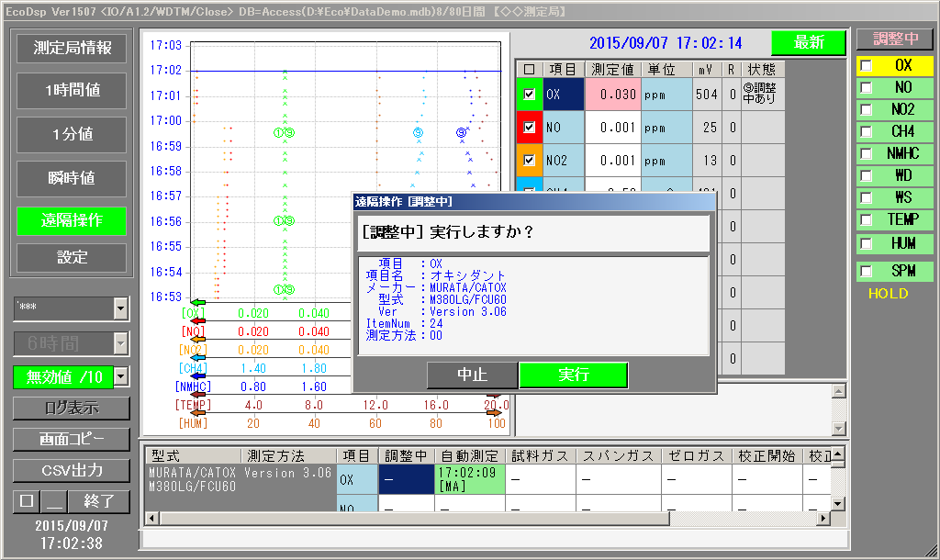The height and width of the screenshot is (560, 940).
Task: Click the green OX axis arrow marker
Action: click(196, 302)
